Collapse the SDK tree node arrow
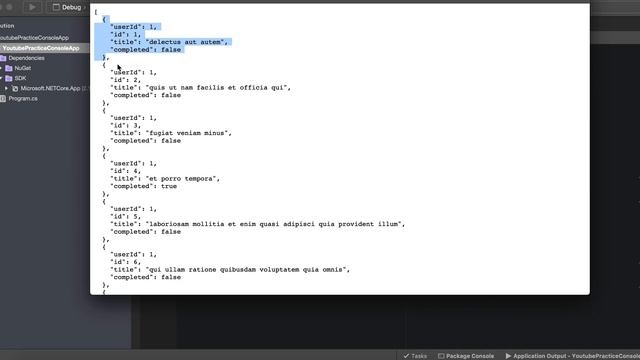This screenshot has height=360, width=640. [x=1, y=78]
